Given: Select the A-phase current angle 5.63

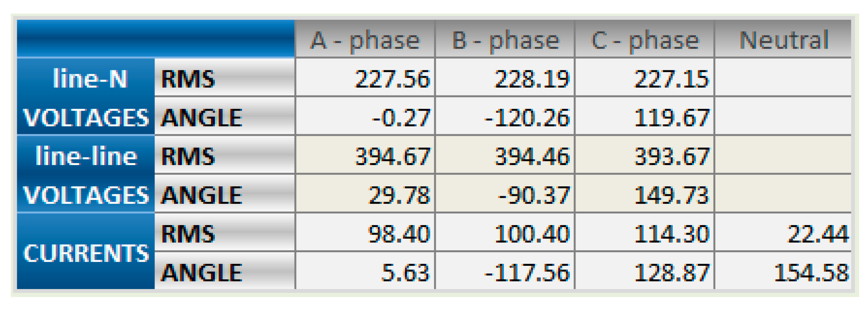Looking at the screenshot, I should [405, 273].
